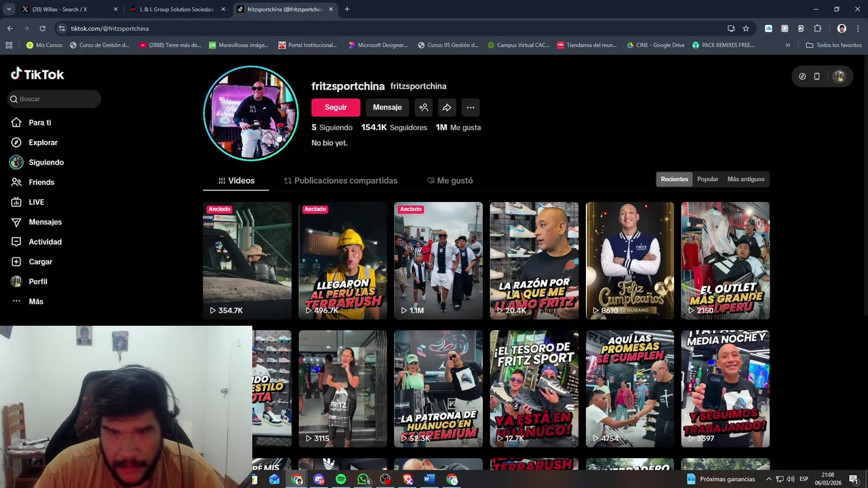Open the Friends section
This screenshot has height=488, width=868.
tap(33, 182)
